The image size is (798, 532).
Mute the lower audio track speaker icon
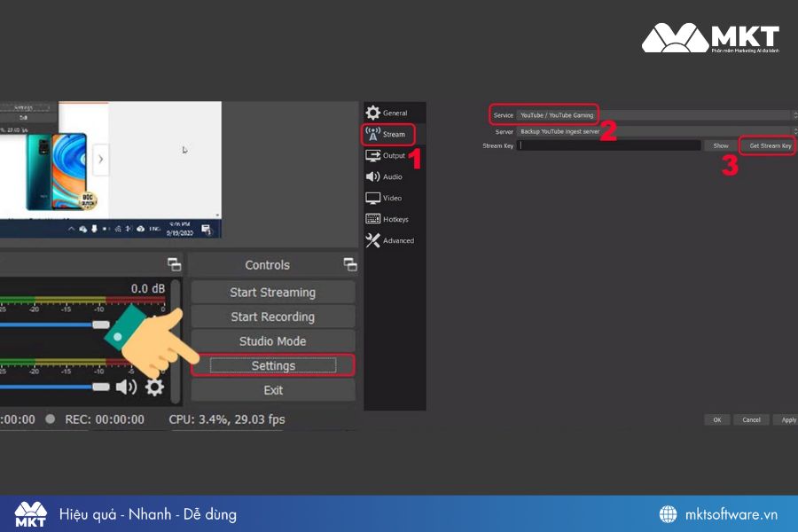(x=126, y=387)
